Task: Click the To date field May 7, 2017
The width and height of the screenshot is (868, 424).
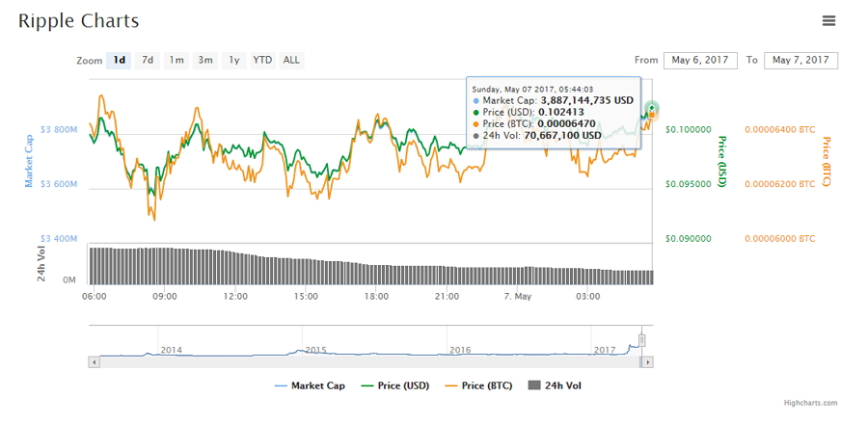Action: pyautogui.click(x=800, y=61)
